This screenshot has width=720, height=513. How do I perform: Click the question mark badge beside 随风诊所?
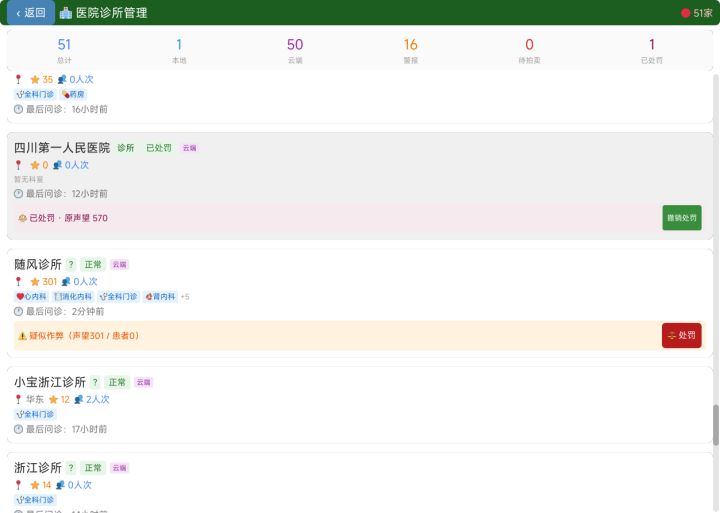click(x=71, y=265)
